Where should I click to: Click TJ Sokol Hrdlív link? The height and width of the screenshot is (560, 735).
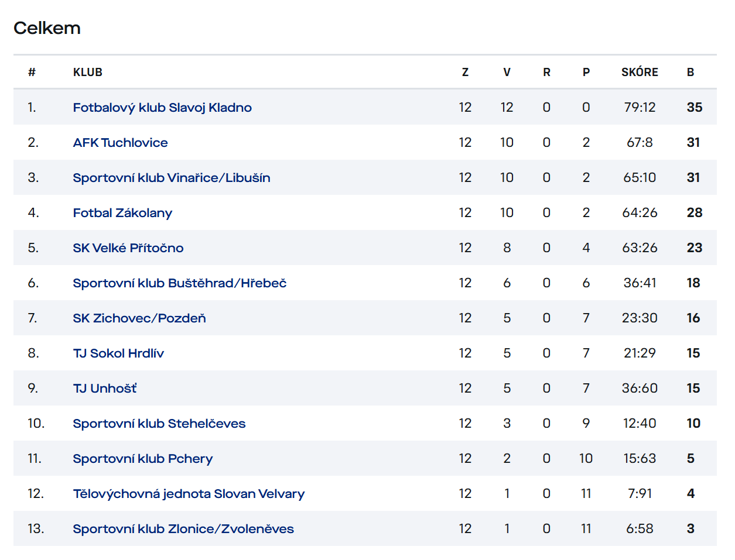(118, 353)
